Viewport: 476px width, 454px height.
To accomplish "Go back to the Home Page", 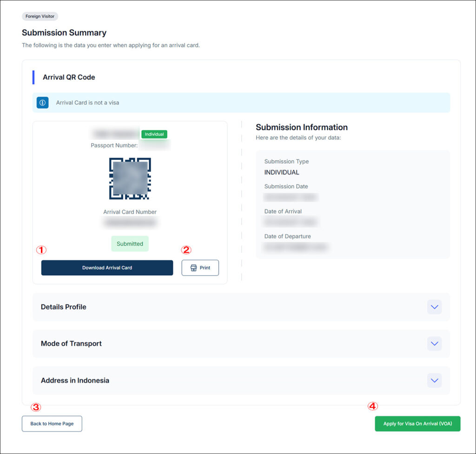I will 52,424.
